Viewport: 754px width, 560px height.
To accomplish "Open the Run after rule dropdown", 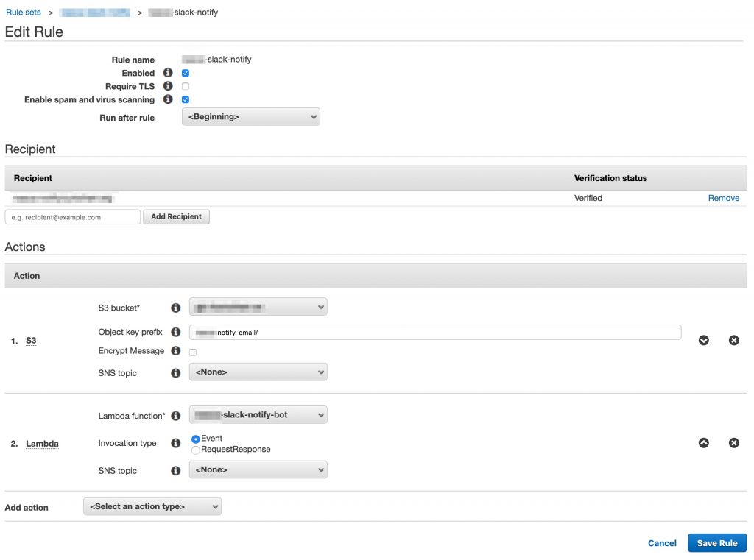I will click(250, 116).
